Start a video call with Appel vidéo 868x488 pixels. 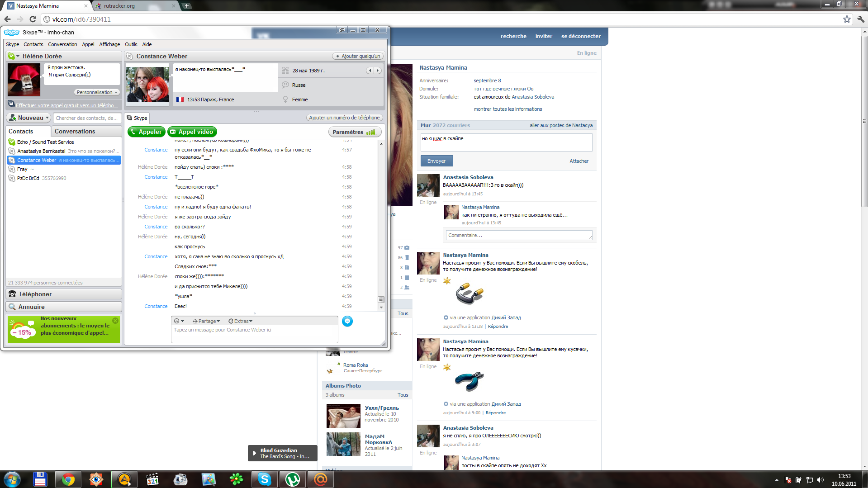pyautogui.click(x=192, y=132)
